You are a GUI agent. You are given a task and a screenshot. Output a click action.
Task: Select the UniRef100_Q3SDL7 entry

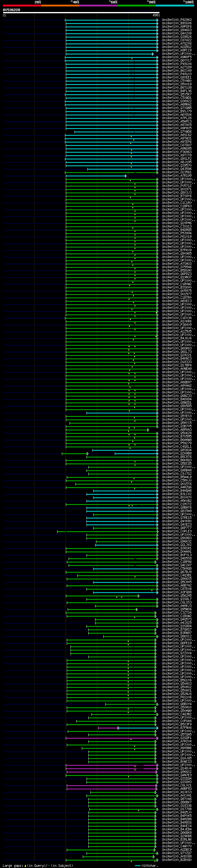pyautogui.click(x=176, y=599)
